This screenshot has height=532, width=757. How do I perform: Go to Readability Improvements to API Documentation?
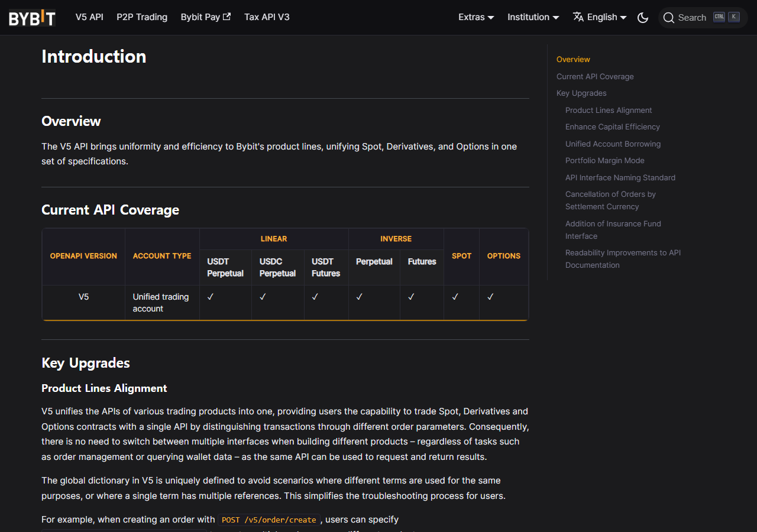[623, 259]
